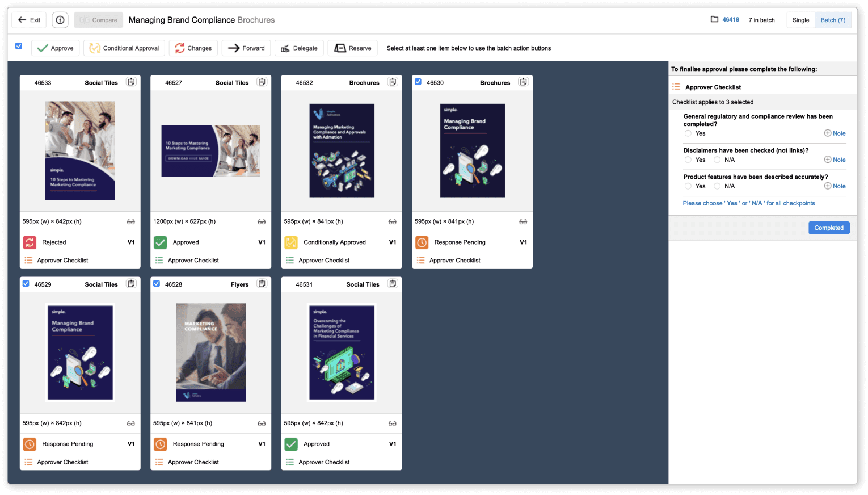Click the Rejected status icon on 46533
868x495 pixels.
tap(30, 242)
